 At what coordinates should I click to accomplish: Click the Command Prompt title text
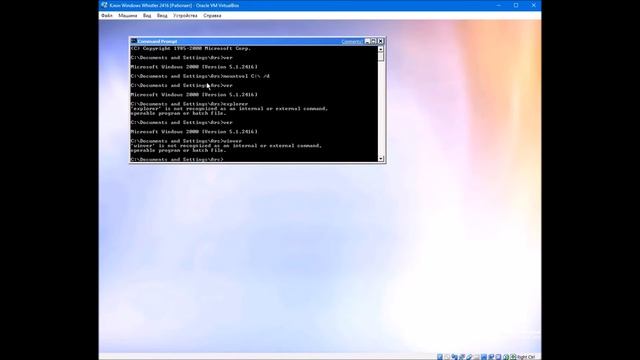coord(157,42)
